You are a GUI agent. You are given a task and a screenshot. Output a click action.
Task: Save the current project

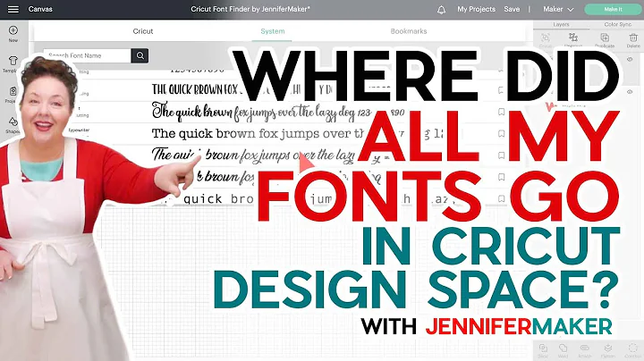click(512, 9)
